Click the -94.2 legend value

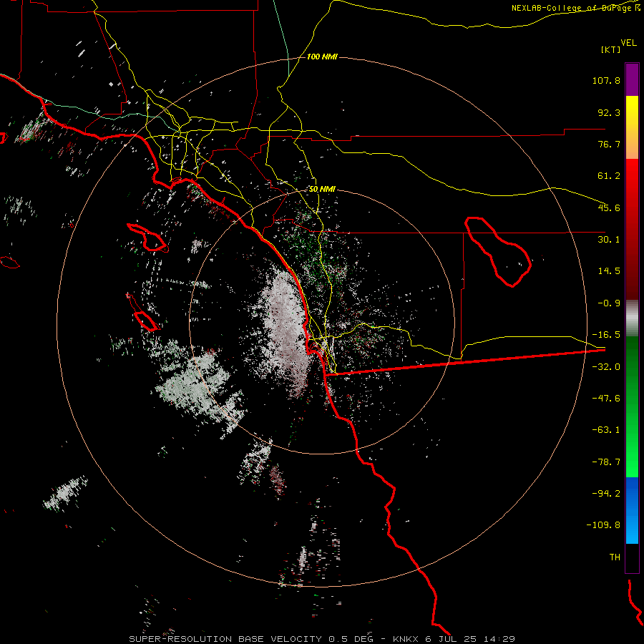point(606,494)
